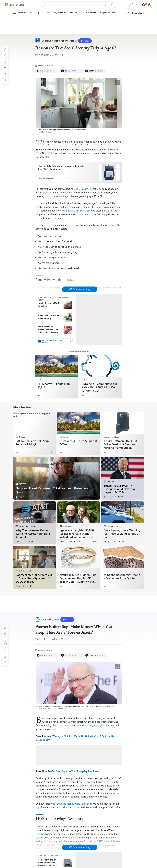157x868 pixels.
Task: Open BAE Systems Norfolk Ship Repair card
Action: tap(34, 433)
